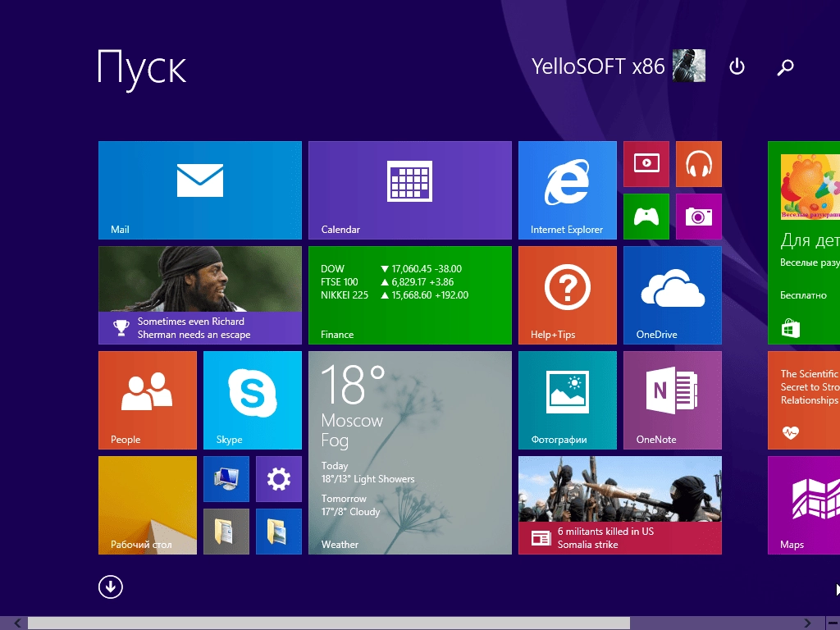Click the horizontal scrollbar thumb
Image resolution: width=840 pixels, height=630 pixels.
[329, 623]
